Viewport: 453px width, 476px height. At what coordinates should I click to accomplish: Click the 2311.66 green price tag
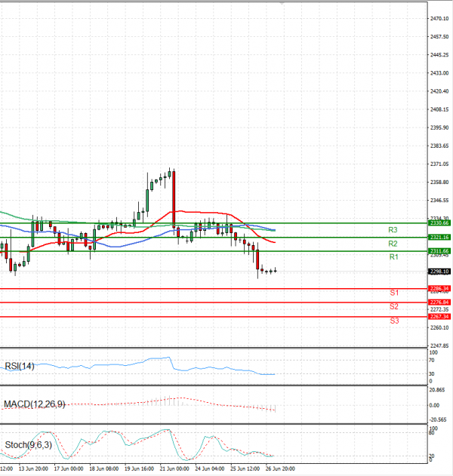439,251
